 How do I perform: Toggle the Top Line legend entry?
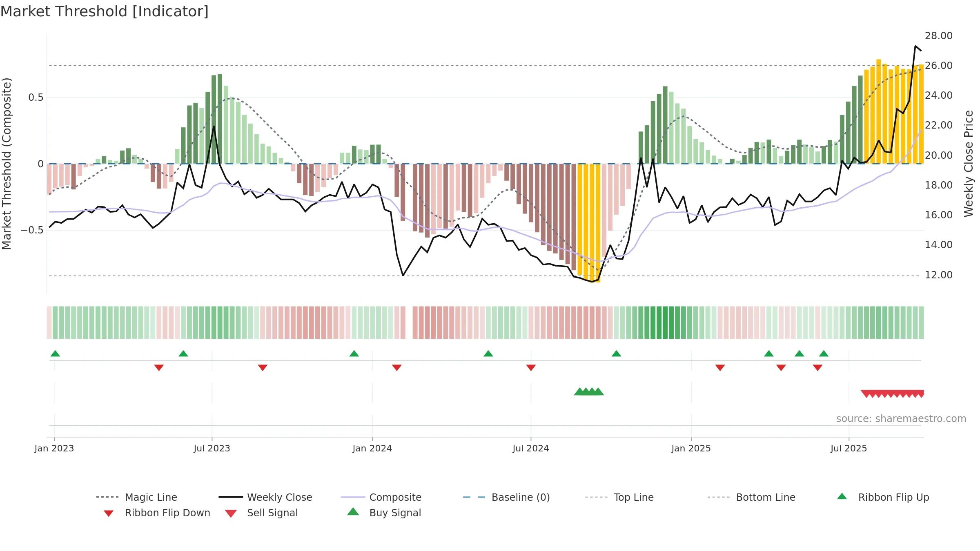[x=619, y=497]
